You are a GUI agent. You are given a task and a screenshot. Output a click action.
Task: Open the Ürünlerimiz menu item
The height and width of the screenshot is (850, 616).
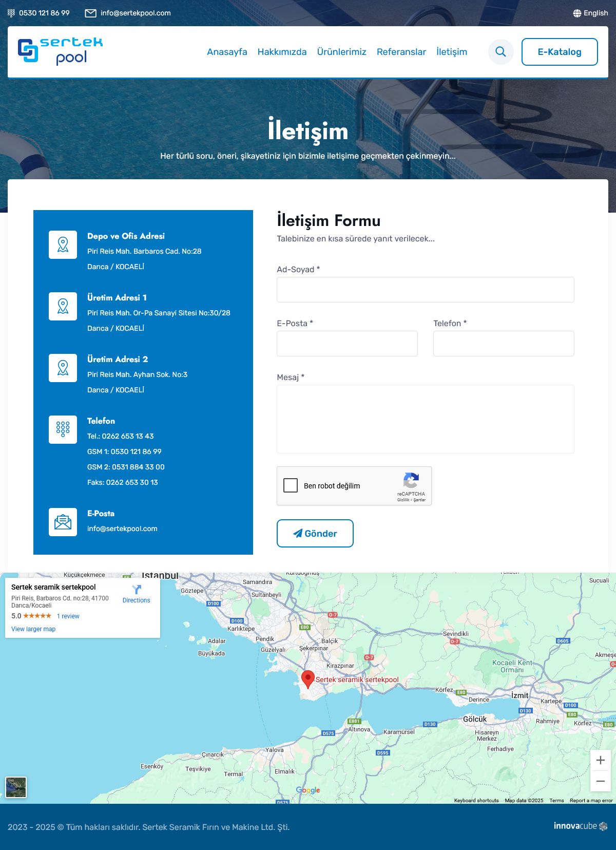(x=341, y=52)
